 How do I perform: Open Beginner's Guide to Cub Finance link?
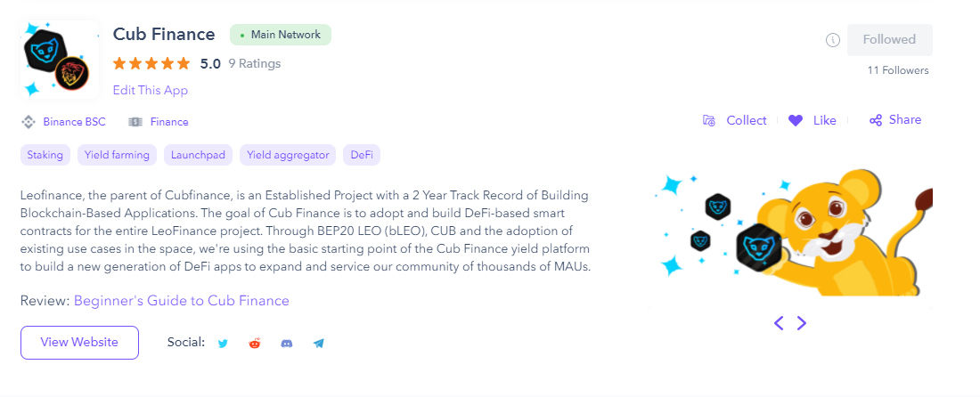pyautogui.click(x=181, y=301)
